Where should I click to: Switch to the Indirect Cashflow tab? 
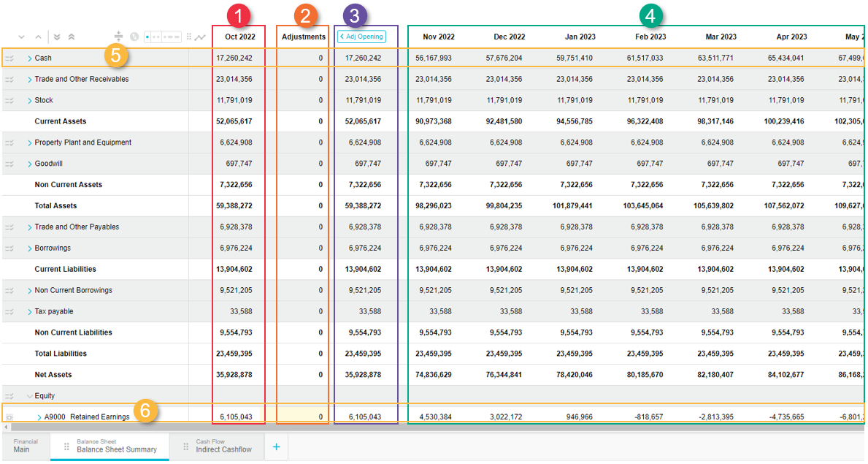pos(223,446)
